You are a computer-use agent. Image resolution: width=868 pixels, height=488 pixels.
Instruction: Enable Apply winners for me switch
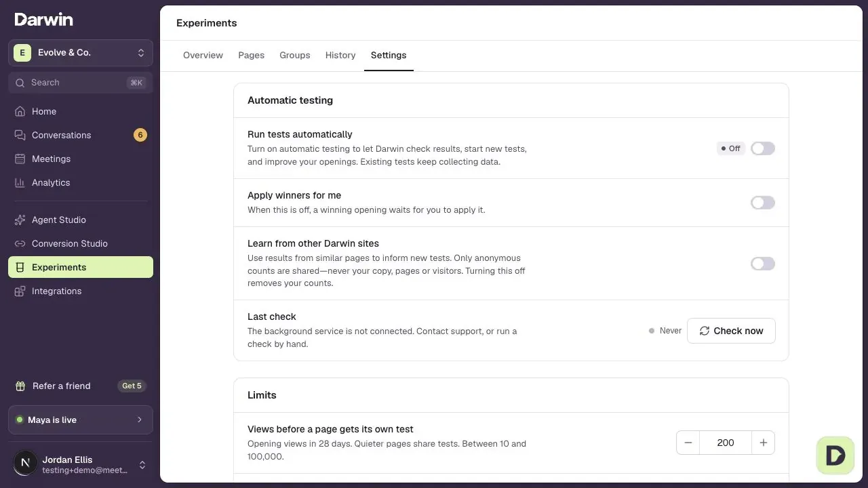coord(762,203)
